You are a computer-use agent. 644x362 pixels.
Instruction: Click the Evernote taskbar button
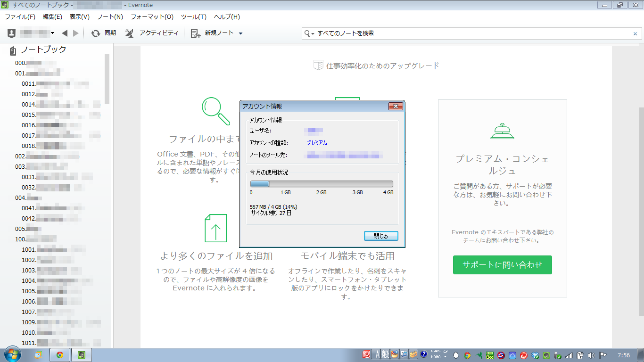[x=81, y=355]
